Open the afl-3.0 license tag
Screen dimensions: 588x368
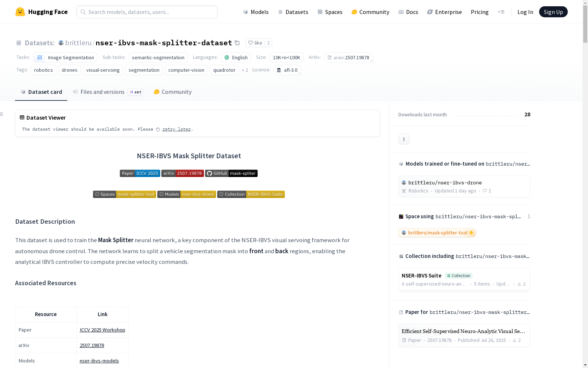287,70
